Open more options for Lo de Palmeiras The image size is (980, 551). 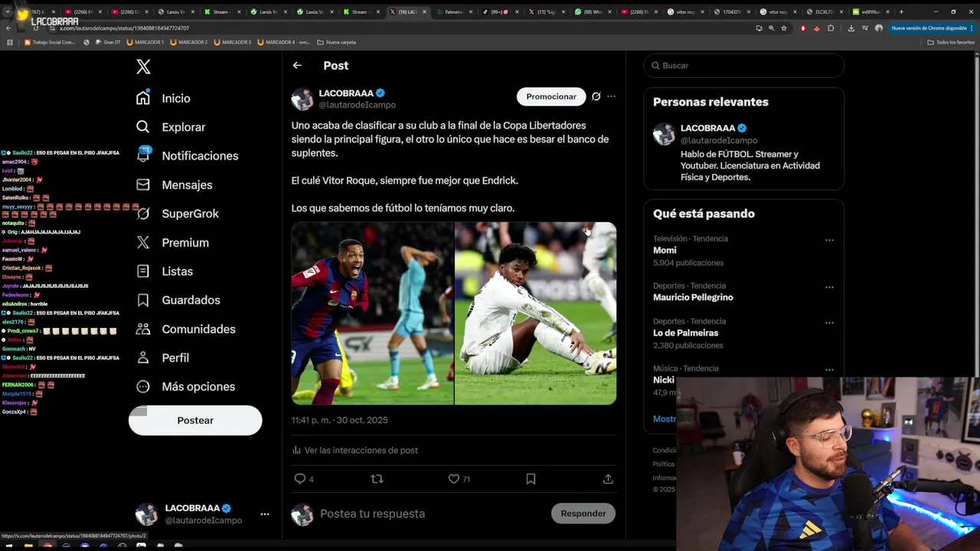[x=829, y=323]
